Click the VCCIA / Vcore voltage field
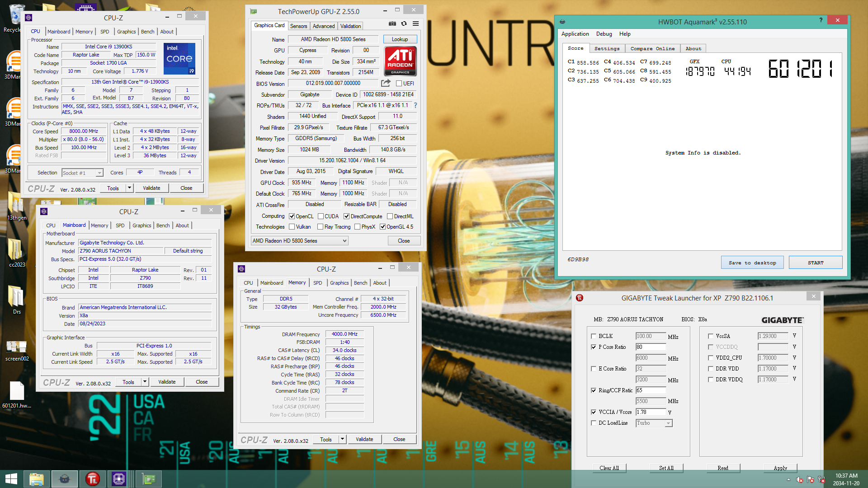The width and height of the screenshot is (868, 488). coord(651,412)
